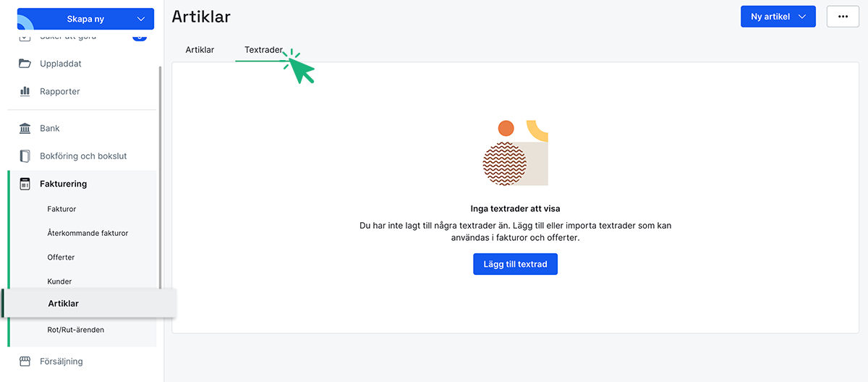Click the Försäljning store icon
This screenshot has height=382, width=868.
(25, 361)
